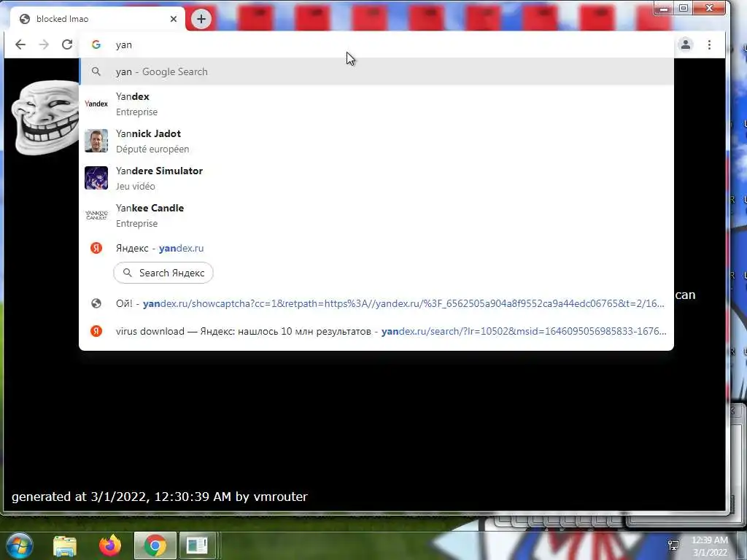Click the network icon in system tray
Viewport: 747px width, 560px height.
point(673,545)
